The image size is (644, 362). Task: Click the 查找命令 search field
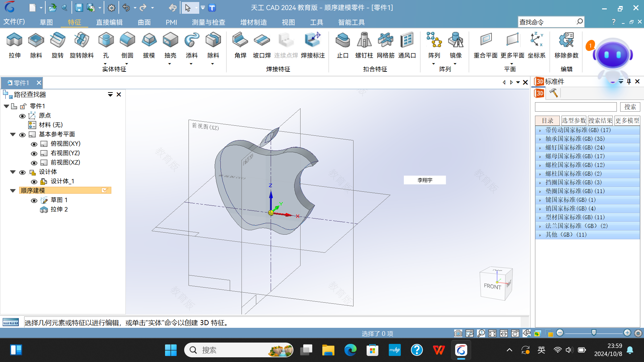[551, 22]
